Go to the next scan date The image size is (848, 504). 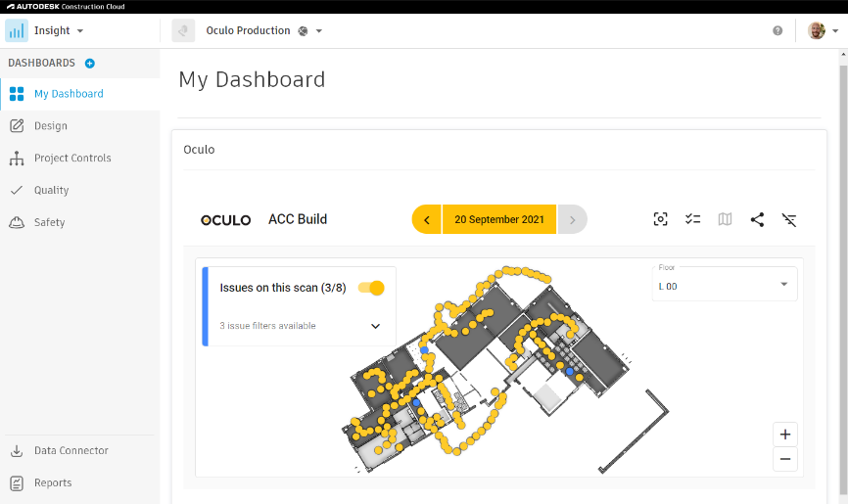572,219
